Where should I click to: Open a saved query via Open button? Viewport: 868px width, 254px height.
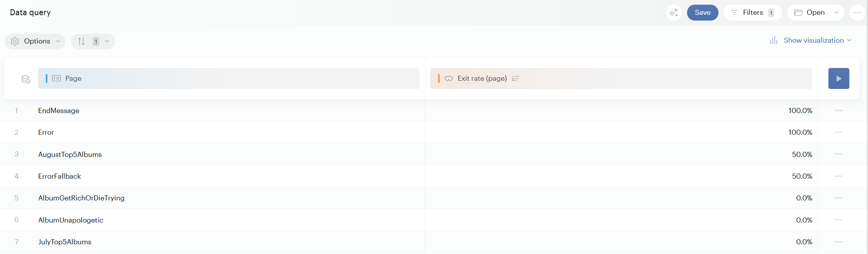pos(809,12)
